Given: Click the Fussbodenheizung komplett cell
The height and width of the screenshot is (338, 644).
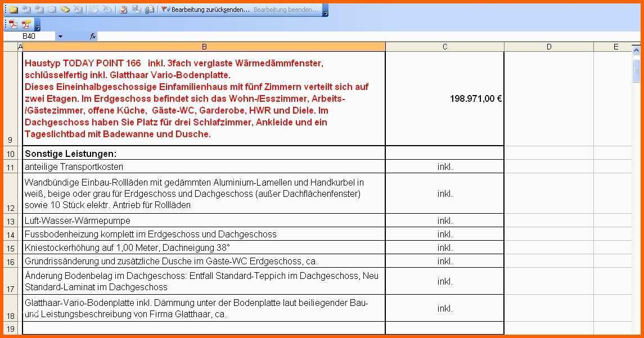Looking at the screenshot, I should coord(204,234).
